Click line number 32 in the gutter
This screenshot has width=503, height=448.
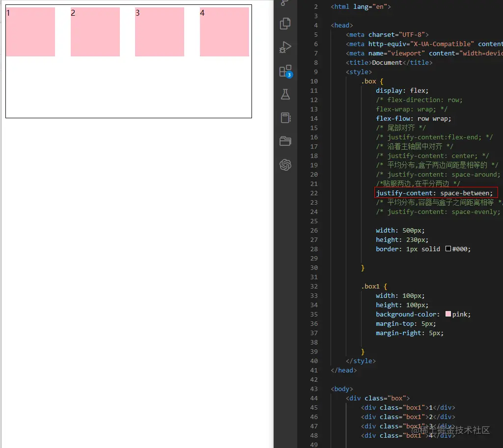tap(314, 286)
